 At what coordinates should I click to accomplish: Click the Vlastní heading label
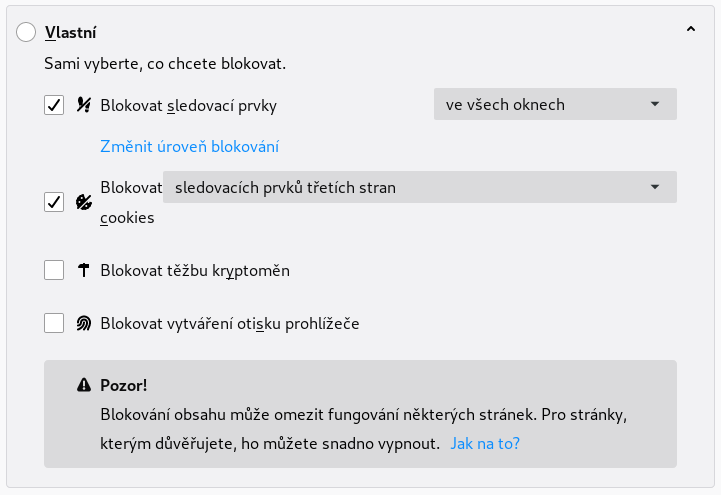pos(70,33)
